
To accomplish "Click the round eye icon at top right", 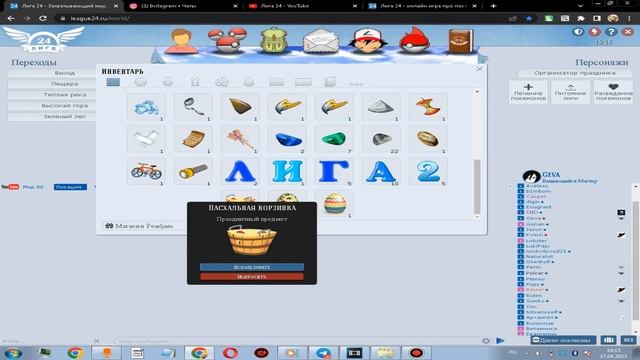I will coord(578,31).
